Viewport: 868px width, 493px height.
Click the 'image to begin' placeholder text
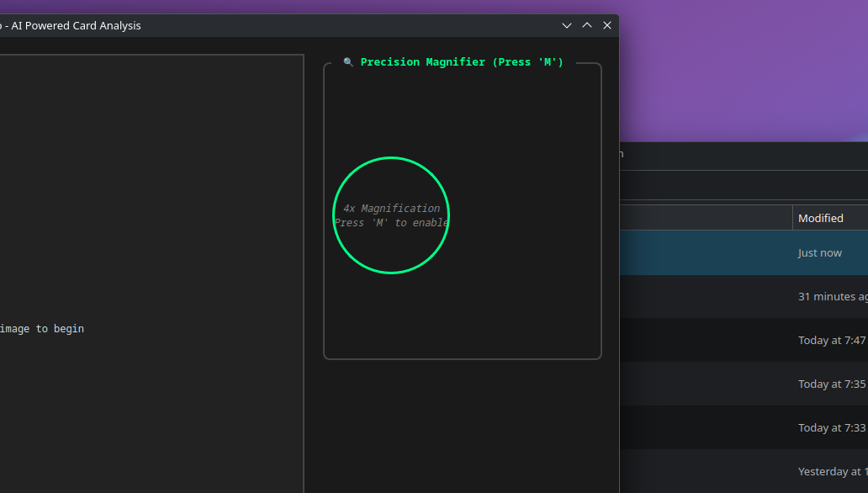pos(42,328)
